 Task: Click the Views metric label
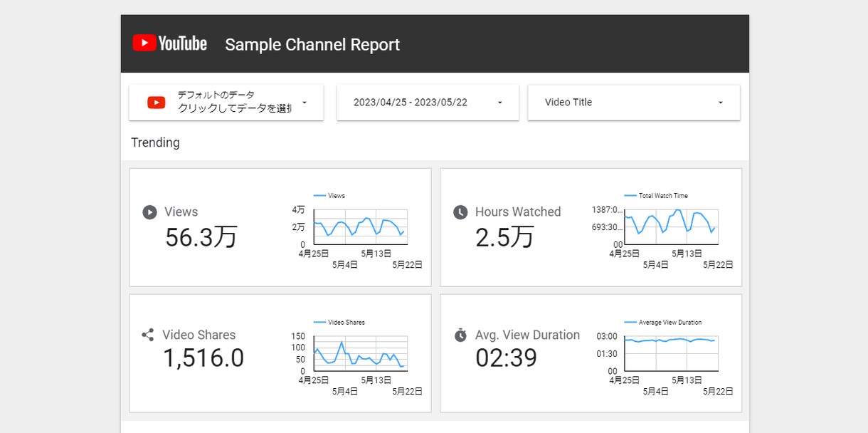(x=181, y=212)
